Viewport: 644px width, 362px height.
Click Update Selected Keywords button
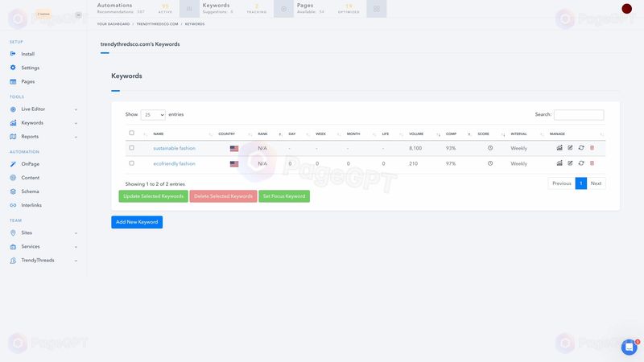click(x=153, y=196)
